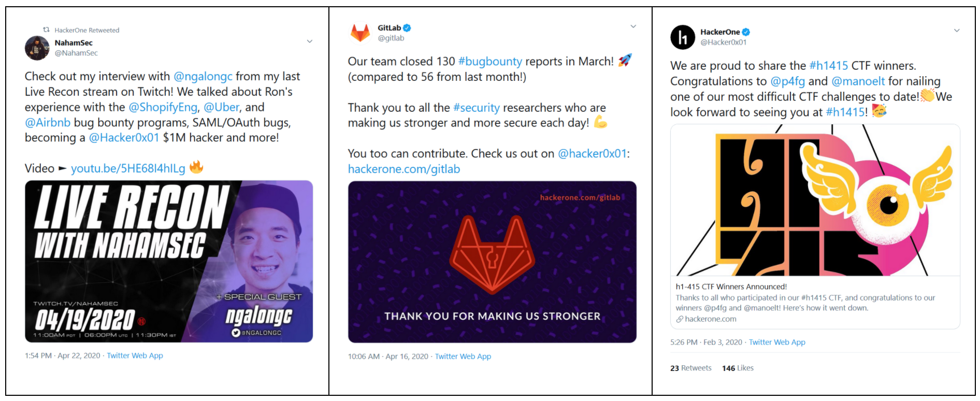This screenshot has width=980, height=401.
Task: Click HackerOne's black circular avatar
Action: (683, 37)
